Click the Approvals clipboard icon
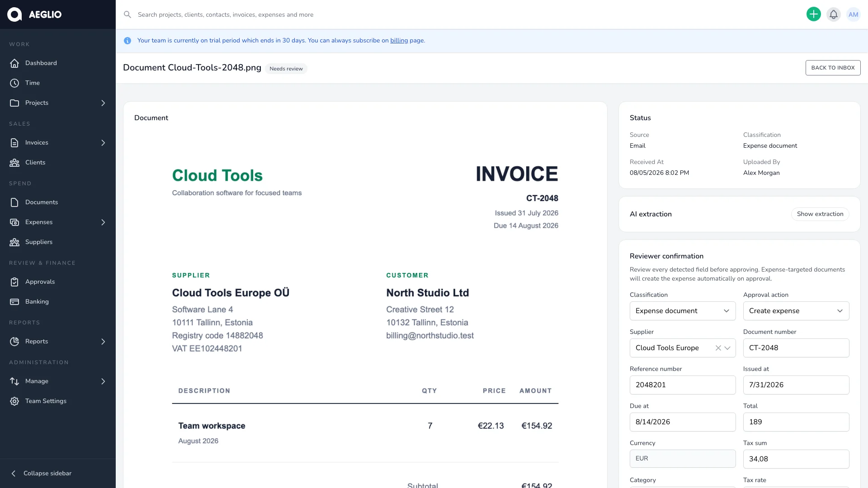Screen dimensions: 868x488 coord(14,282)
